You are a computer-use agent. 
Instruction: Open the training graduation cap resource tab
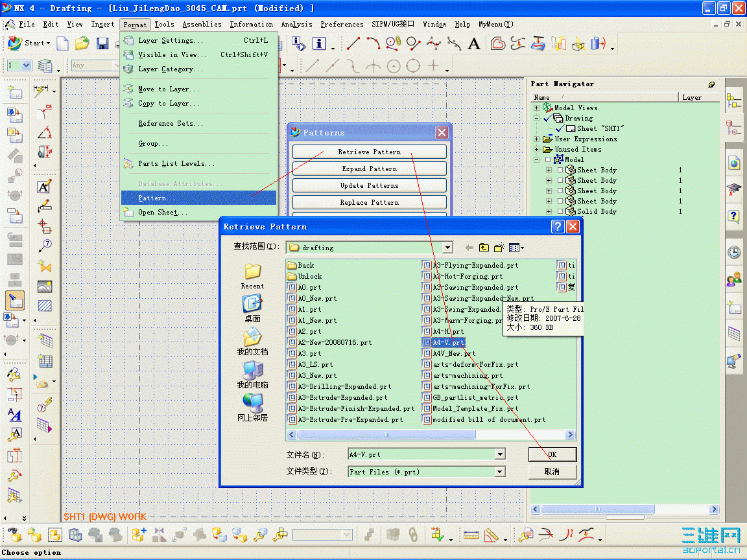pyautogui.click(x=734, y=189)
